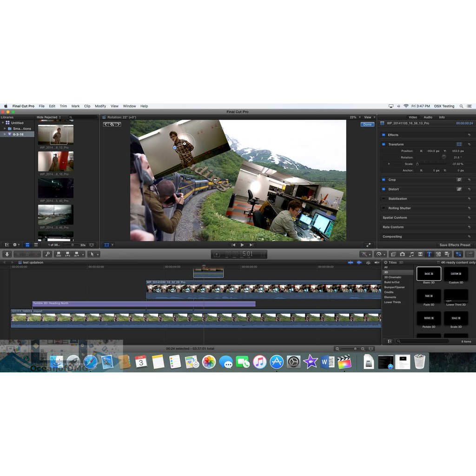Open the Enhancements magic wand menu
Image resolution: width=476 pixels, height=476 pixels.
tap(365, 254)
